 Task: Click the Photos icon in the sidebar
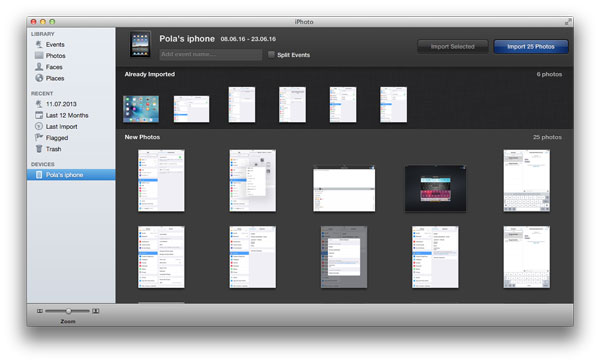(39, 55)
